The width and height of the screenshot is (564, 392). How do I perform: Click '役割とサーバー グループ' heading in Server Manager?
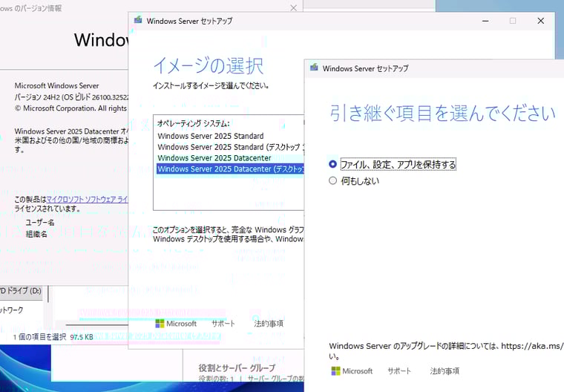point(237,368)
